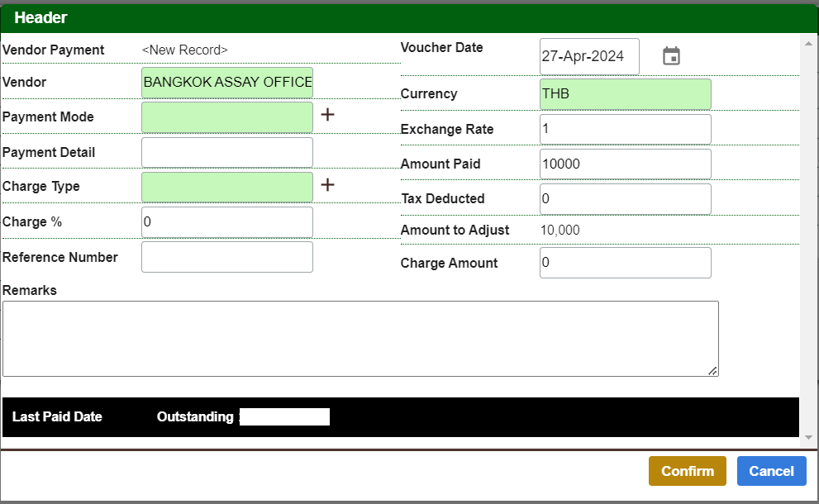Click the Amount Paid field 10000
The height and width of the screenshot is (504, 819).
(x=626, y=164)
